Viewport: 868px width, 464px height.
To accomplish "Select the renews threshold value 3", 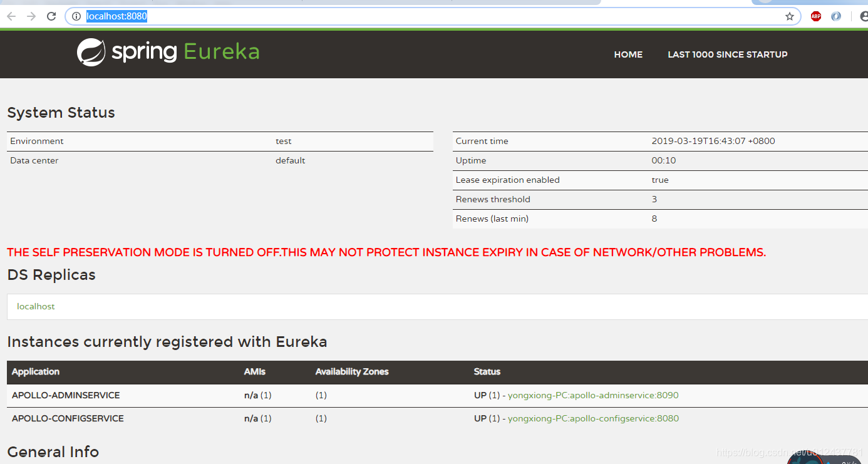I will pos(654,199).
